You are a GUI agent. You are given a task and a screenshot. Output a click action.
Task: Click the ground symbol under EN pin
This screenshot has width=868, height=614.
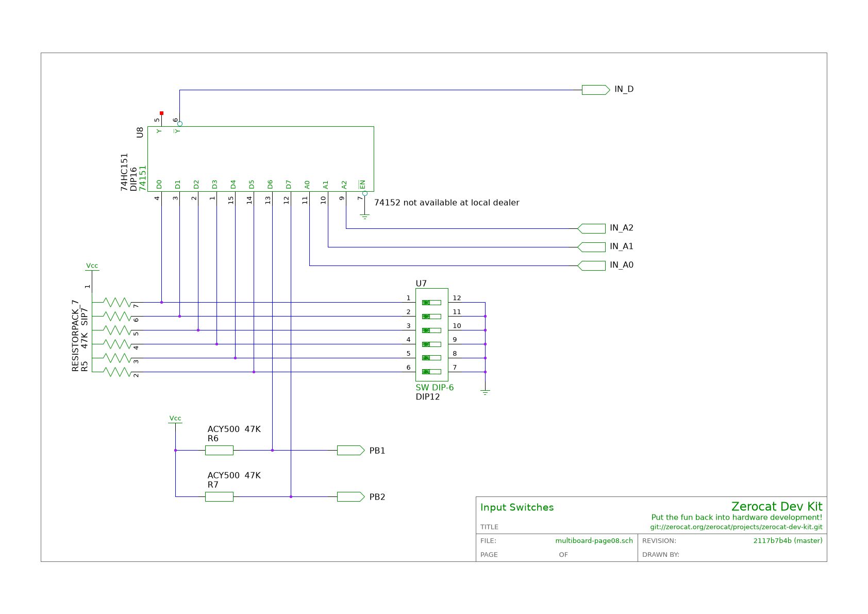point(364,217)
